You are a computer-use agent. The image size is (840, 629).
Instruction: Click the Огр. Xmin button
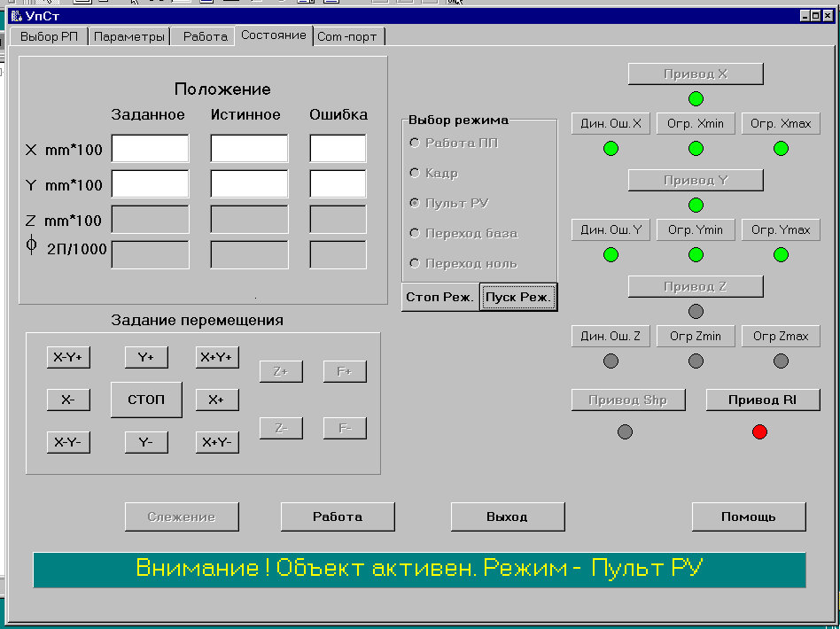(696, 123)
